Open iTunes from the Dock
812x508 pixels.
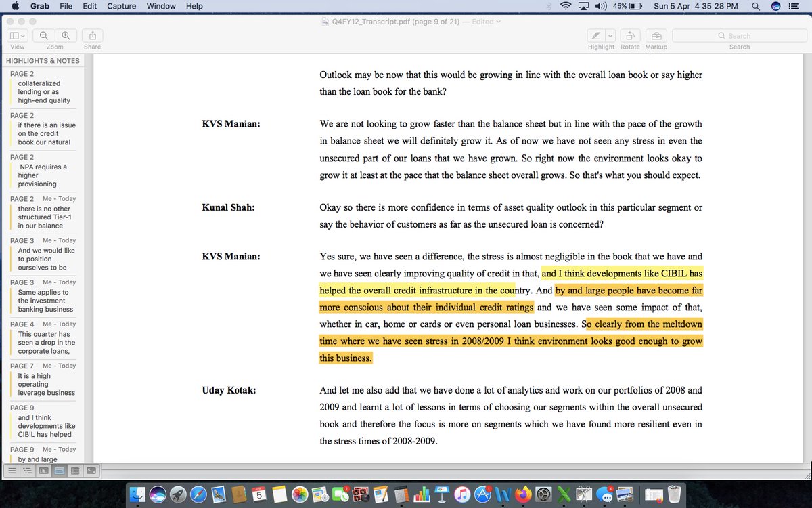click(462, 494)
